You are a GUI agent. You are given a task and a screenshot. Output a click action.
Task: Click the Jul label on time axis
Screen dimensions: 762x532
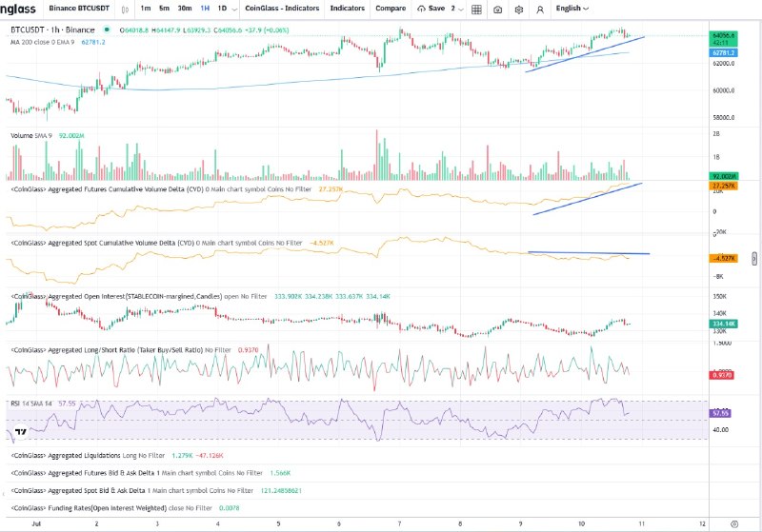click(x=35, y=524)
